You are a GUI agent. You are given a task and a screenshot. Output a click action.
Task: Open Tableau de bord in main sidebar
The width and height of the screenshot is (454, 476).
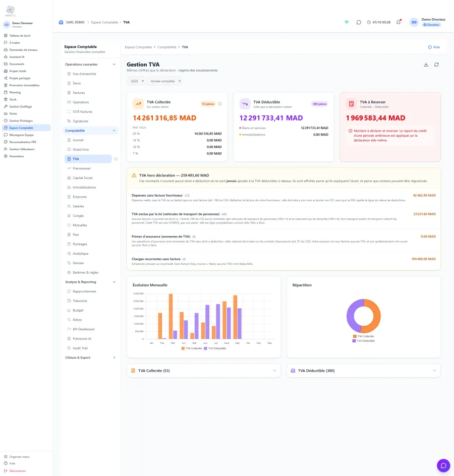pyautogui.click(x=20, y=35)
